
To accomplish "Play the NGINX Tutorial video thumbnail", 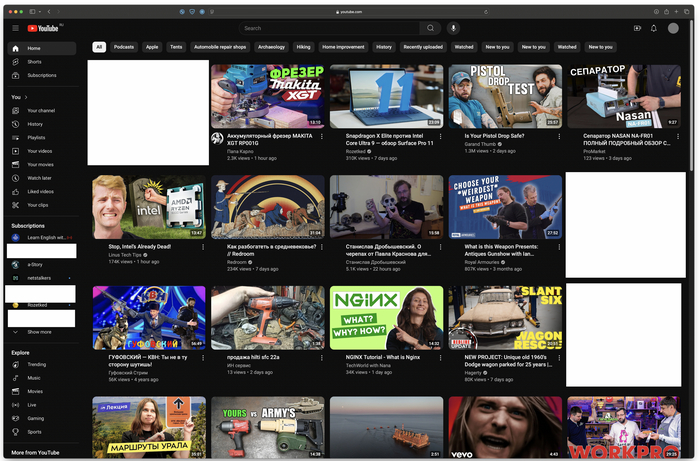I will (386, 317).
